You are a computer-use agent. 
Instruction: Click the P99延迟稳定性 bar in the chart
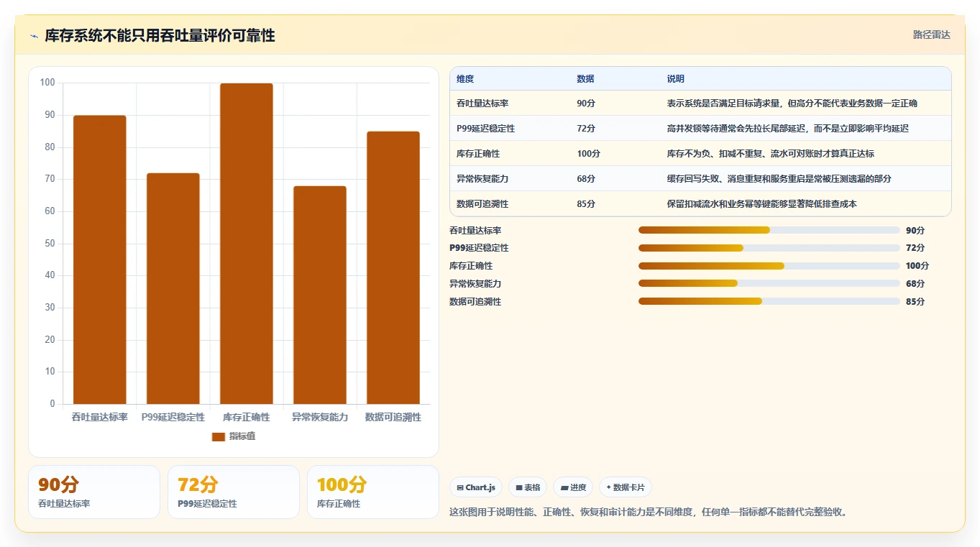click(x=173, y=288)
